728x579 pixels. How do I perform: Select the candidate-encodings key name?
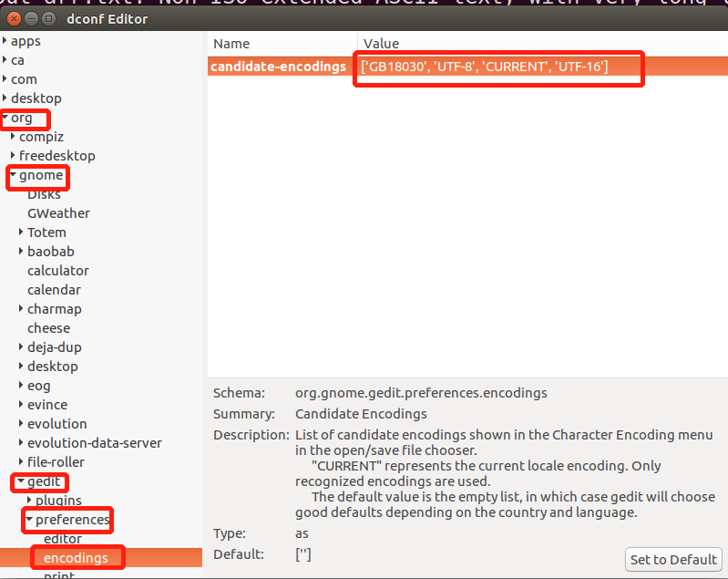[278, 67]
